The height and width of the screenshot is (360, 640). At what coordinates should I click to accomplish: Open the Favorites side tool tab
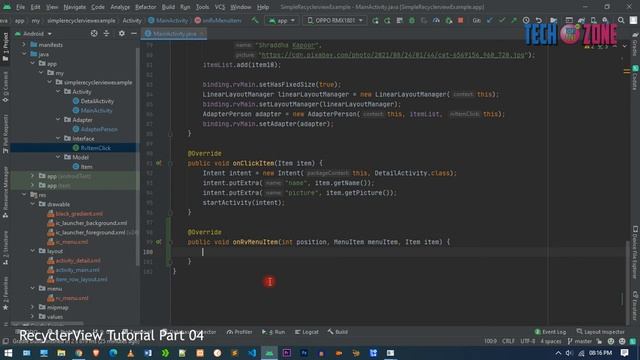tap(5, 293)
